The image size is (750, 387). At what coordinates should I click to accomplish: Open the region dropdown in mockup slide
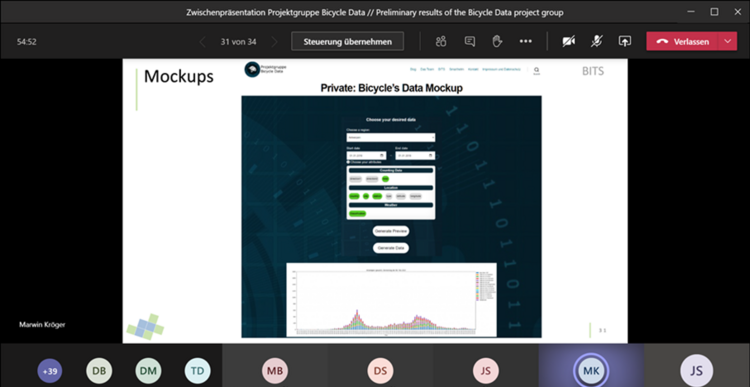391,138
